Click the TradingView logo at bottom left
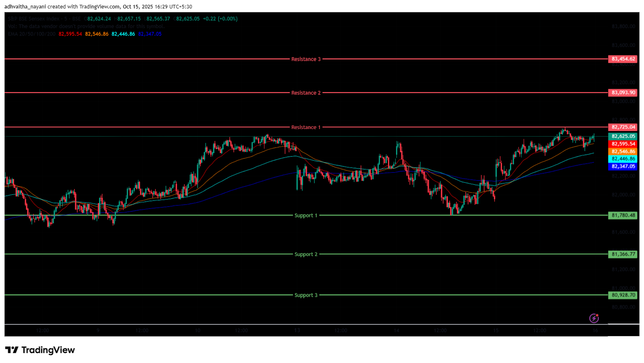Screen dimensions: 644x363 coord(40,350)
